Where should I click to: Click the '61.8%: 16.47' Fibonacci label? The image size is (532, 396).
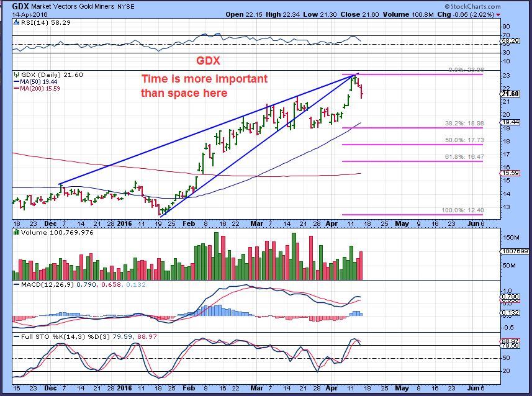click(x=464, y=157)
